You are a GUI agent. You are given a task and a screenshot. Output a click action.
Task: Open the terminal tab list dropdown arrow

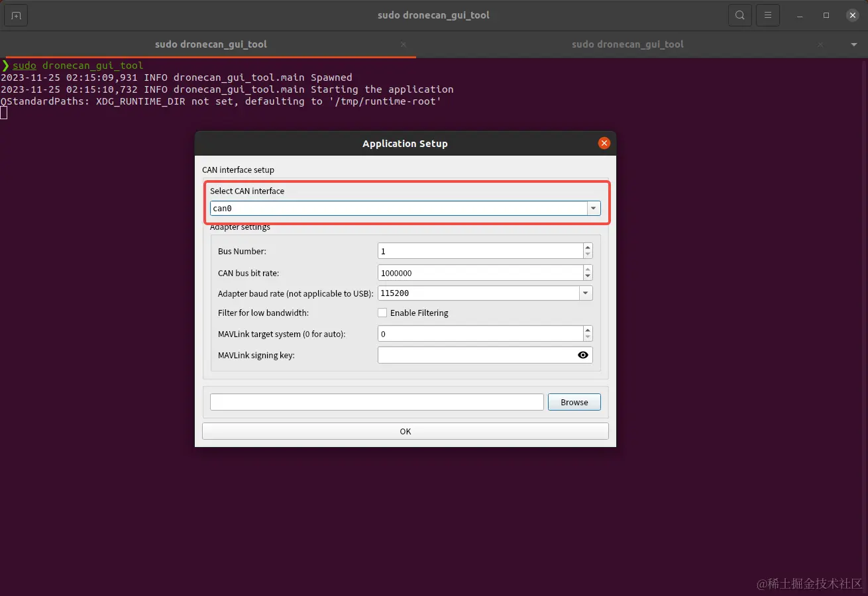[x=853, y=44]
